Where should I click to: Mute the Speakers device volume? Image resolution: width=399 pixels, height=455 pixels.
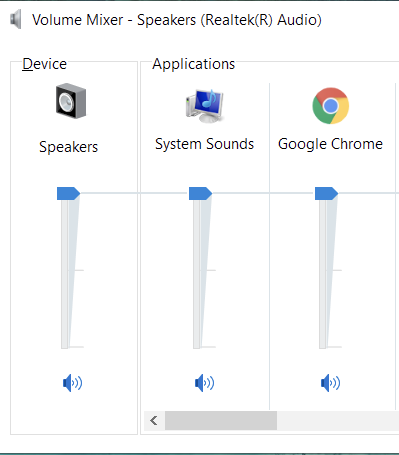pos(72,383)
